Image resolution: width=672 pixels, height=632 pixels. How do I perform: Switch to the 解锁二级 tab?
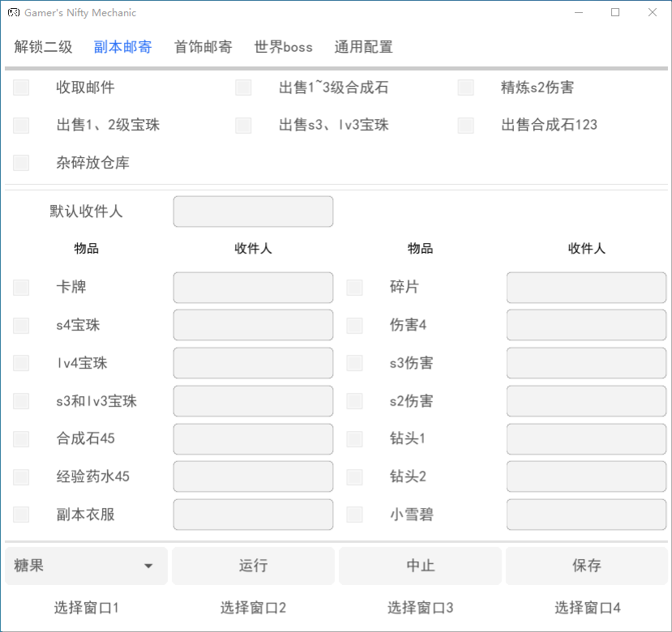(43, 47)
